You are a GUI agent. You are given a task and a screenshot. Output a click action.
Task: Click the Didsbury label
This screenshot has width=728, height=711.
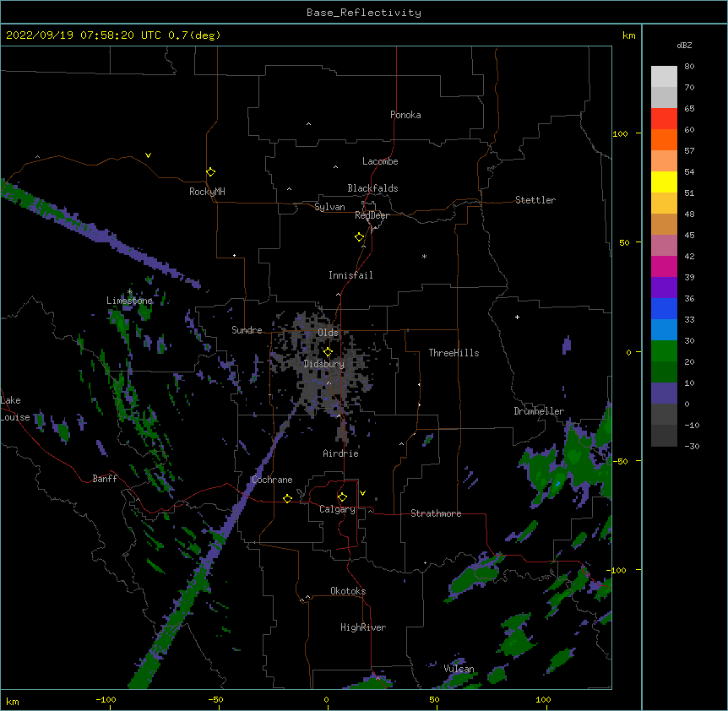pos(324,364)
